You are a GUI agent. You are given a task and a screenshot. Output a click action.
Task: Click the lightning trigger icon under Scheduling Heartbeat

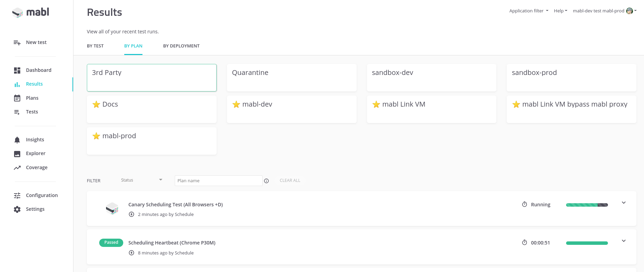[131, 253]
